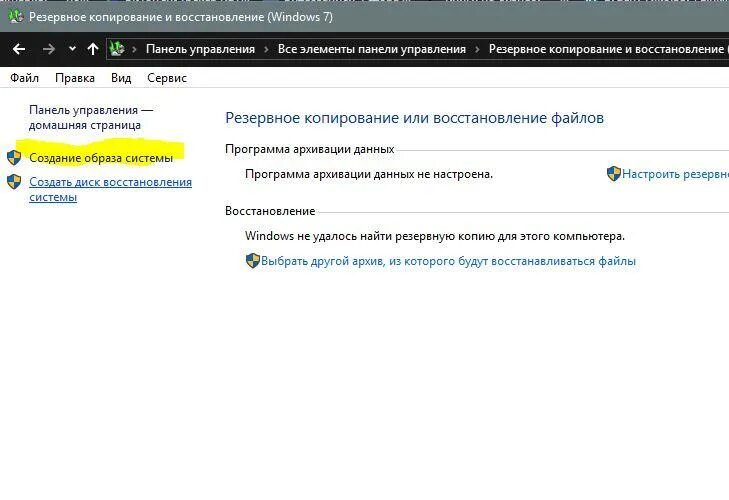
Task: Click the Back arrow in navigation bar
Action: pyautogui.click(x=19, y=49)
